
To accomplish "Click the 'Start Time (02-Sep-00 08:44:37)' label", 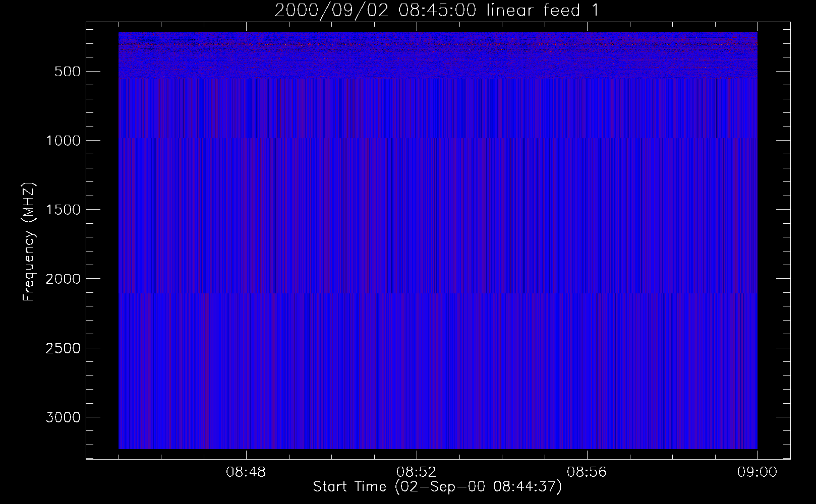I will click(437, 487).
